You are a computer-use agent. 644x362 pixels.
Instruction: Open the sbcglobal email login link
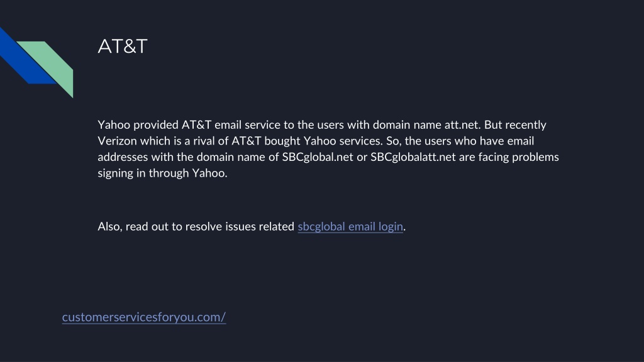click(350, 226)
